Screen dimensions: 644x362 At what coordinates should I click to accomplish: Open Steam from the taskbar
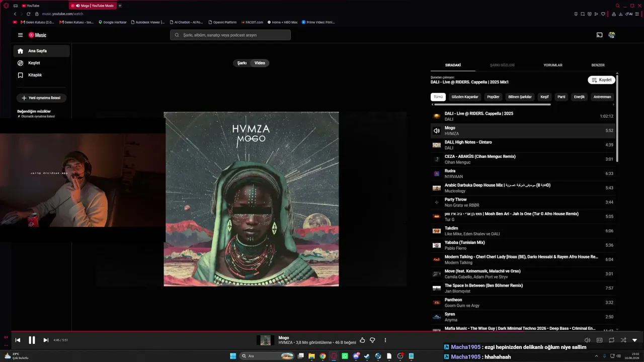[367, 356]
